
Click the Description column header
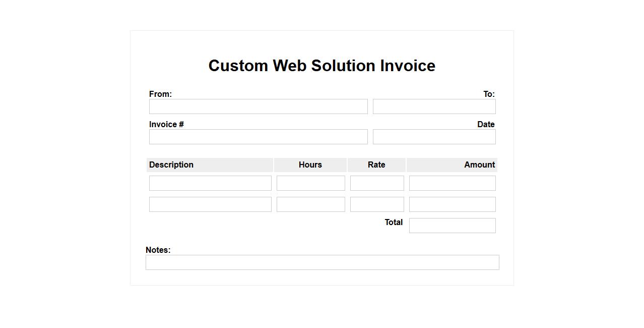pos(171,165)
